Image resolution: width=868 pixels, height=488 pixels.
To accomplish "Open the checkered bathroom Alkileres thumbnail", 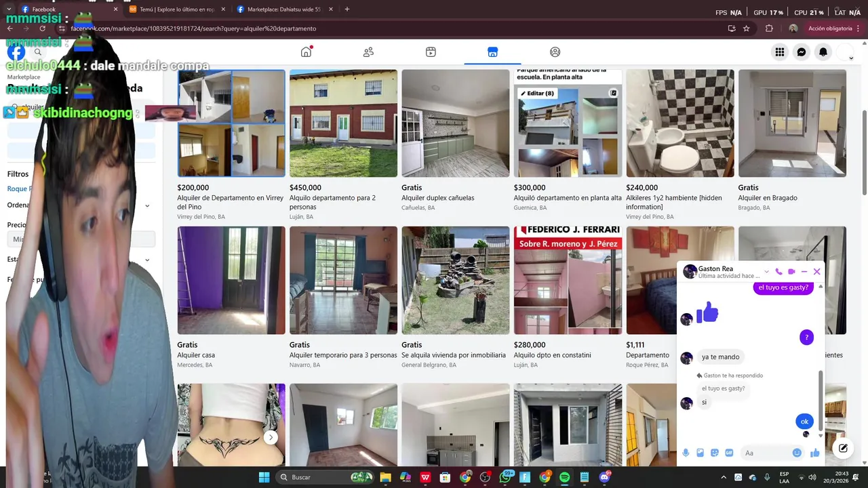I will coord(679,123).
